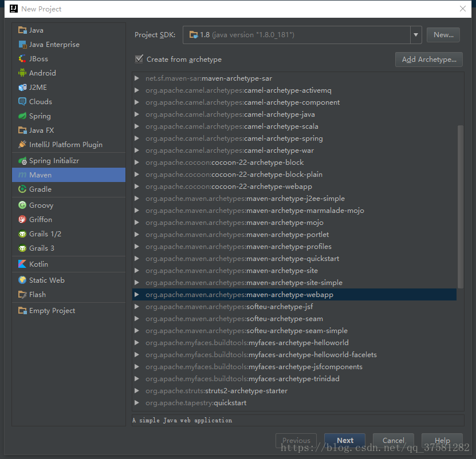Select maven-archetype-portlet row

tap(294, 235)
